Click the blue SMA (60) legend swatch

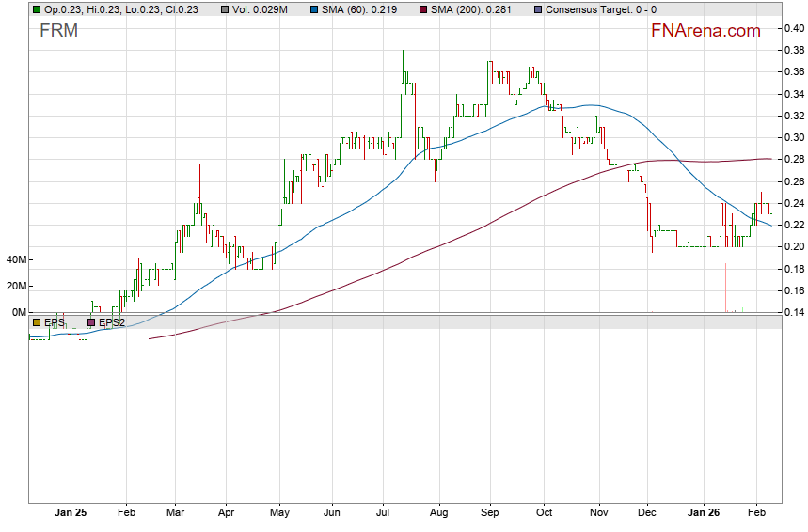tap(316, 9)
